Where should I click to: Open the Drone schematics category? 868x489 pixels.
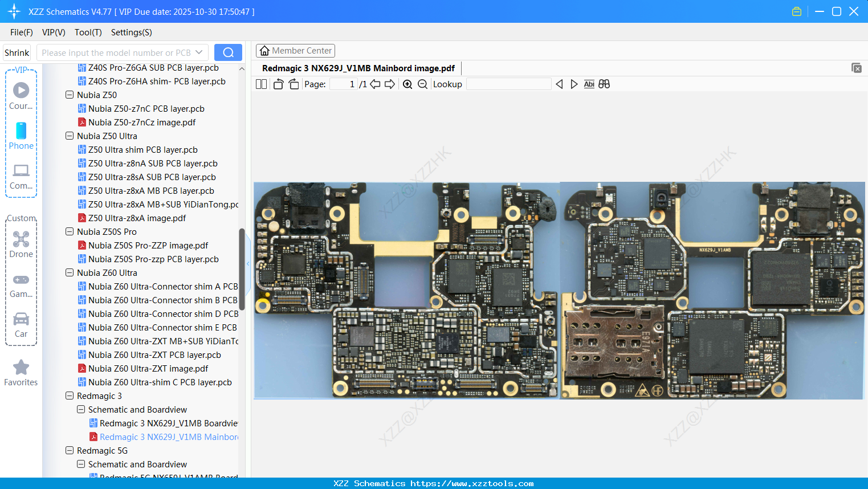pos(21,244)
